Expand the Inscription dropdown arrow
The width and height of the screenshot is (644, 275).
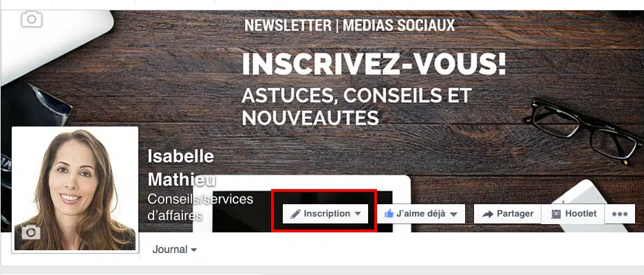pyautogui.click(x=357, y=214)
